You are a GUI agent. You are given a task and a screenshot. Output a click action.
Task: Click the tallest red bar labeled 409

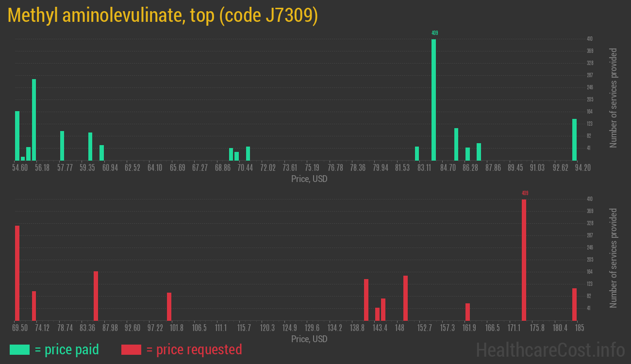[x=524, y=260]
